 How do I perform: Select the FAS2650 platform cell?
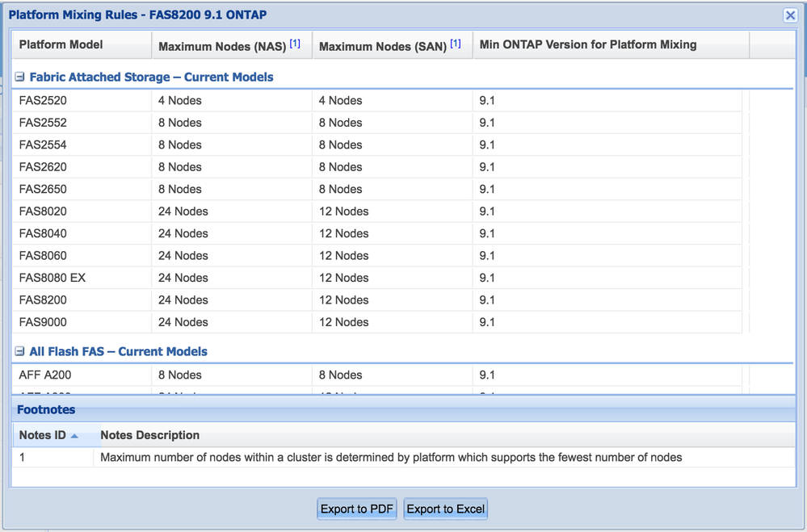[x=82, y=189]
